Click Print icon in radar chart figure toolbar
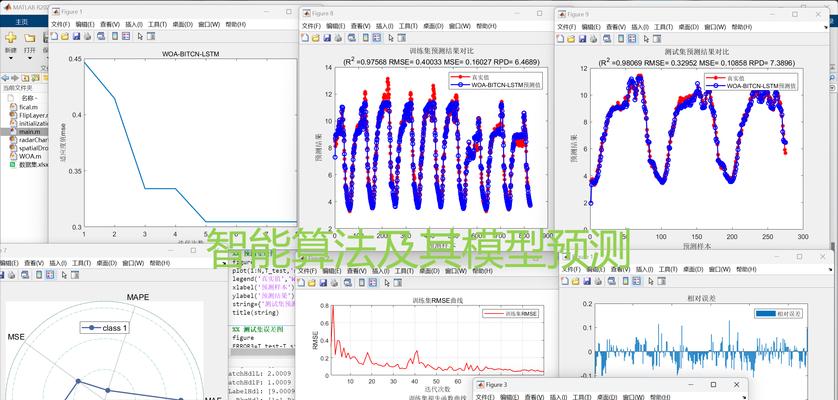This screenshot has height=400, width=838. click(x=13, y=275)
